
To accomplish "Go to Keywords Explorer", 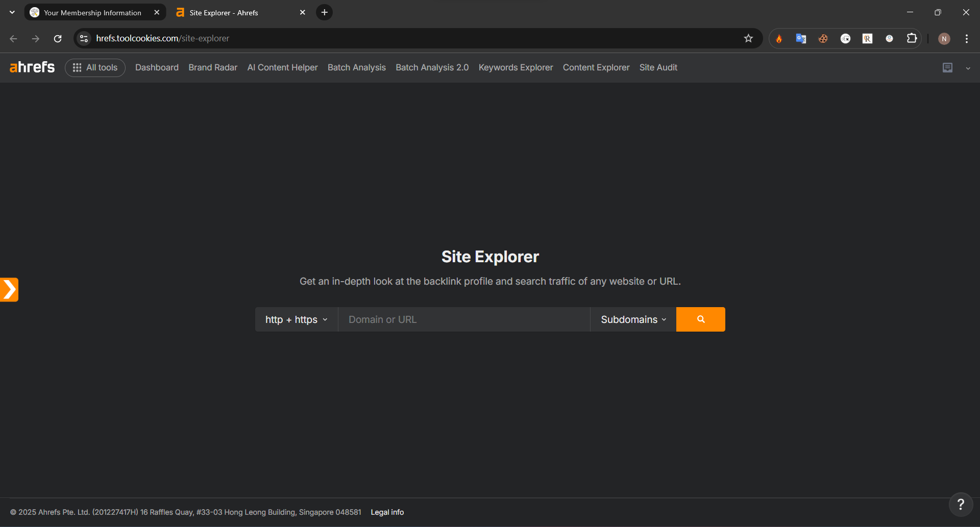I will pyautogui.click(x=516, y=67).
